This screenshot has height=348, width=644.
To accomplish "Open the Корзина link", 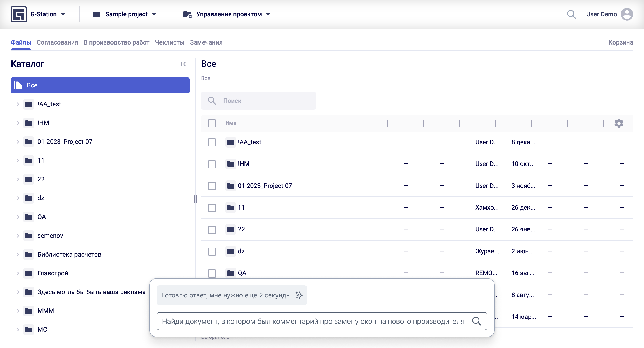I will tap(620, 42).
